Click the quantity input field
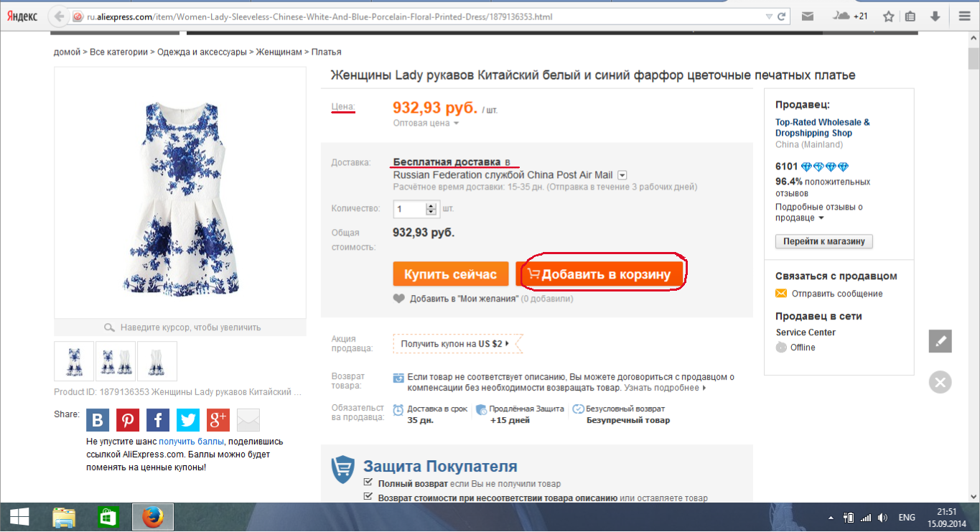Image resolution: width=980 pixels, height=532 pixels. coord(410,209)
